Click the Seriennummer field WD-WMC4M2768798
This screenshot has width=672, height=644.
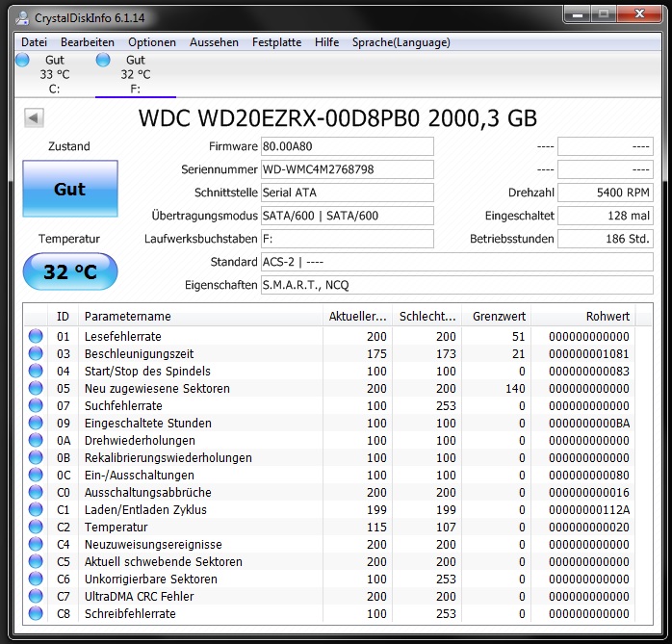(348, 169)
